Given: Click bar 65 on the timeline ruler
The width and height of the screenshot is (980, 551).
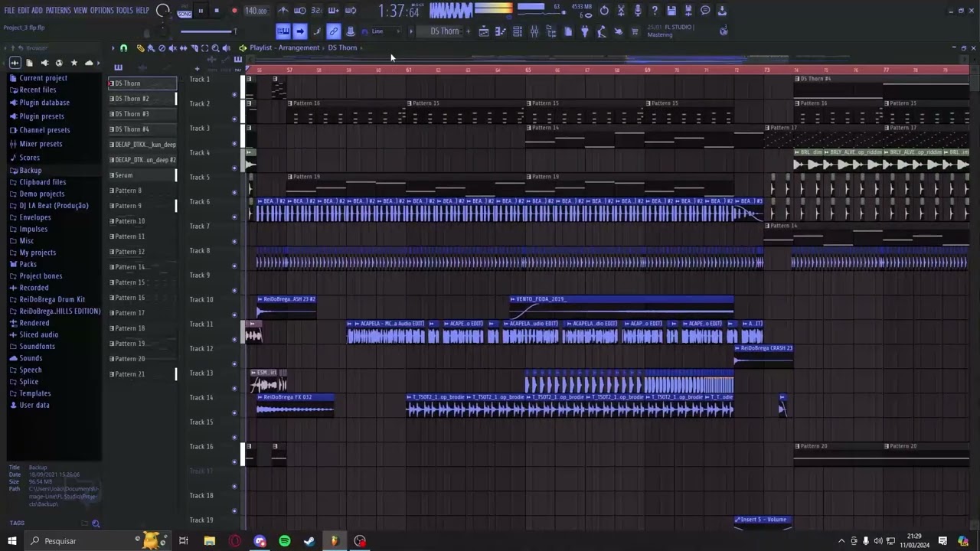Looking at the screenshot, I should pyautogui.click(x=528, y=70).
